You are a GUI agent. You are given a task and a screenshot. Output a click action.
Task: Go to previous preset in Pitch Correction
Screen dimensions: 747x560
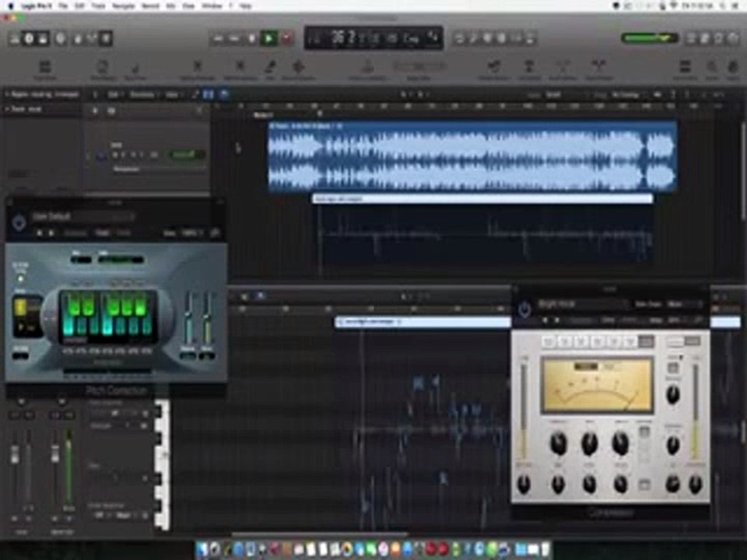tap(40, 233)
